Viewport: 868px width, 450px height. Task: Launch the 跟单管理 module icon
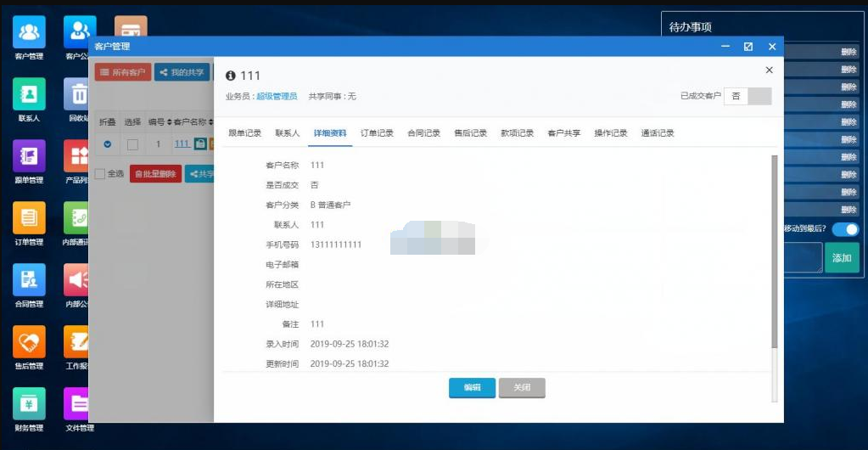[x=29, y=156]
